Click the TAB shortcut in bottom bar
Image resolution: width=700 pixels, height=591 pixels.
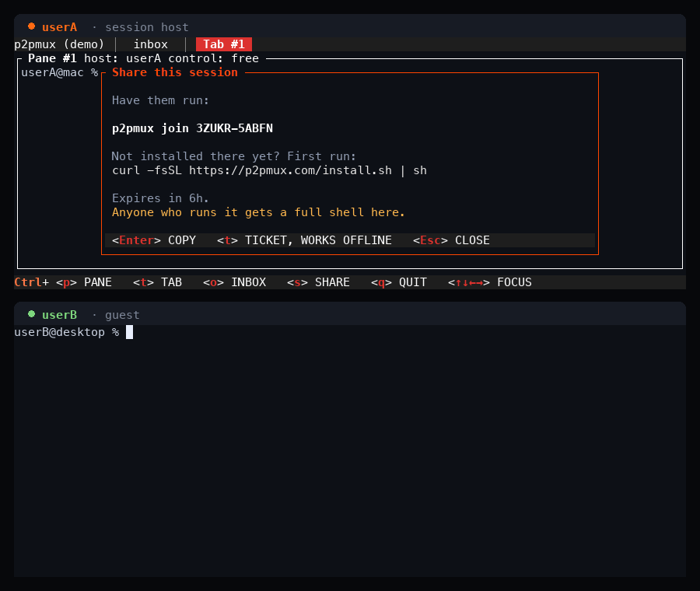[157, 282]
